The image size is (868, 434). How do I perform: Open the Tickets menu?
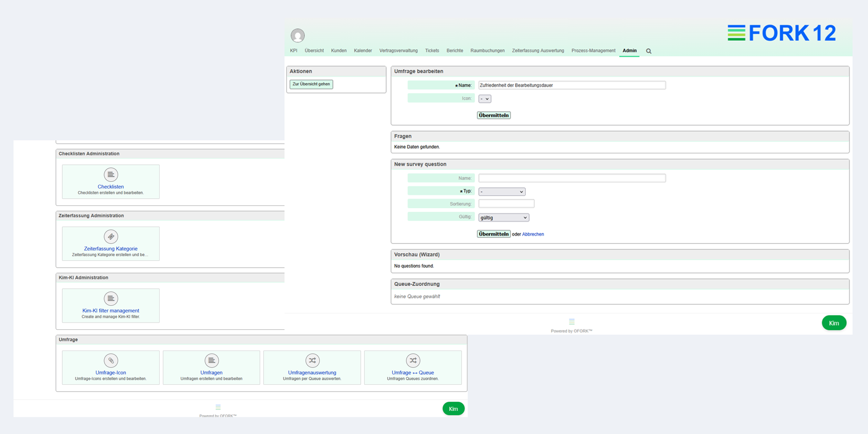[432, 50]
